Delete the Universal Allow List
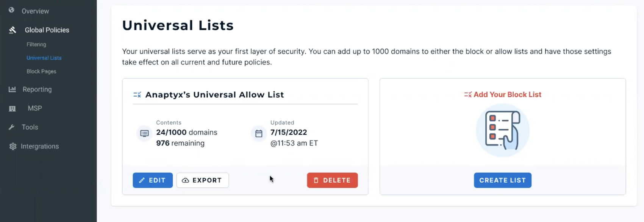Viewport: 644px width, 222px height. (x=332, y=180)
